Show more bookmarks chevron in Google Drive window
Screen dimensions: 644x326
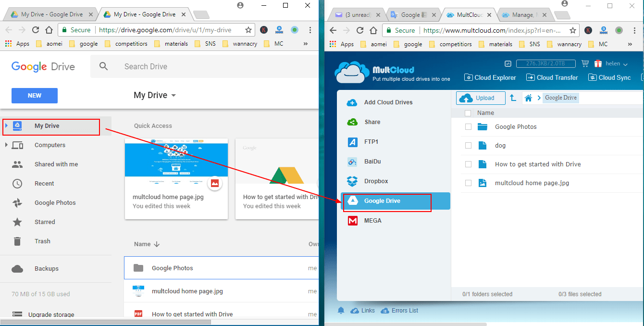306,44
